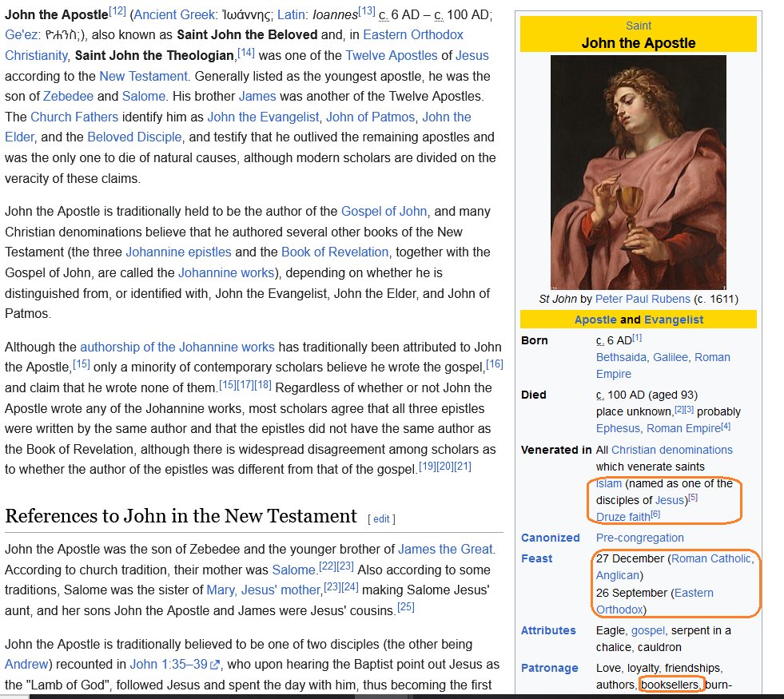This screenshot has width=784, height=699.
Task: Open Mary, Jesus' mother link
Action: pos(264,590)
